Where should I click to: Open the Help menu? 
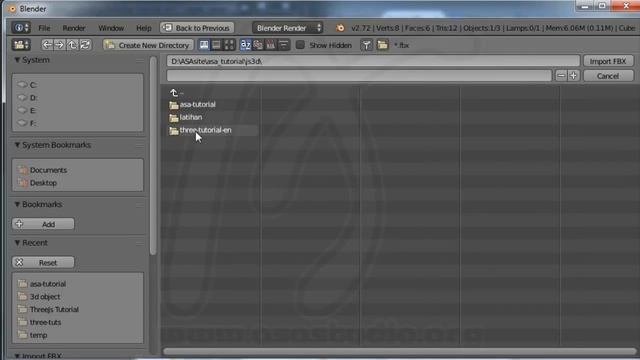click(143, 28)
